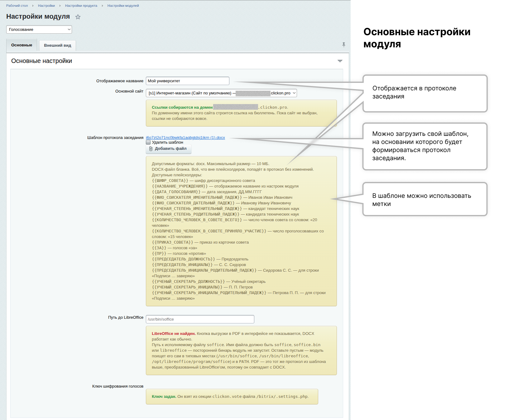
Task: Open Настройки модулей breadcrumb
Action: pos(123,6)
